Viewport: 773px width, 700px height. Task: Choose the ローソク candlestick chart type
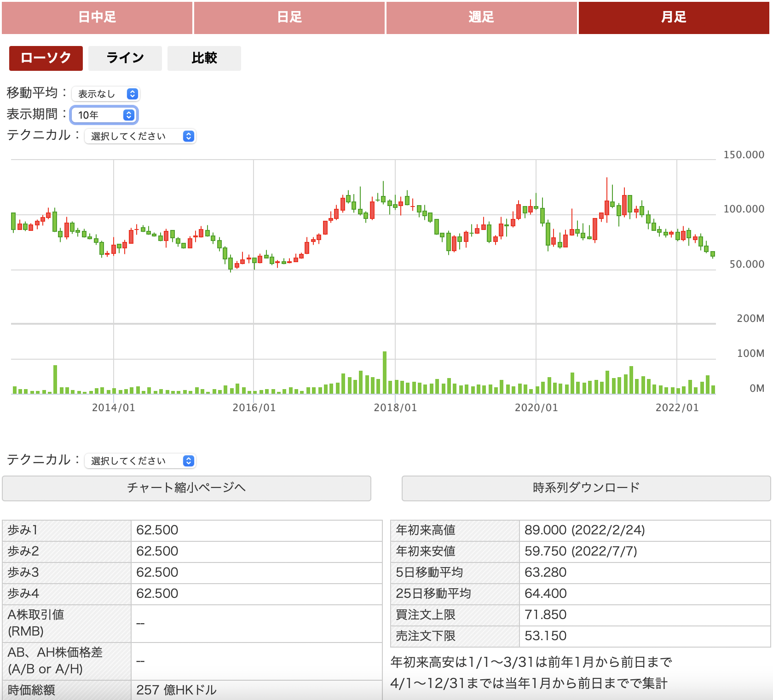pyautogui.click(x=46, y=58)
